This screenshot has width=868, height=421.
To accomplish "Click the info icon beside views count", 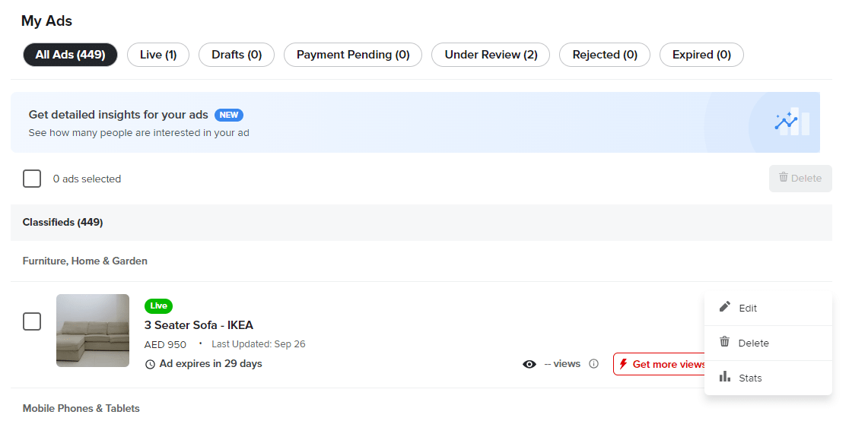I will coord(593,364).
